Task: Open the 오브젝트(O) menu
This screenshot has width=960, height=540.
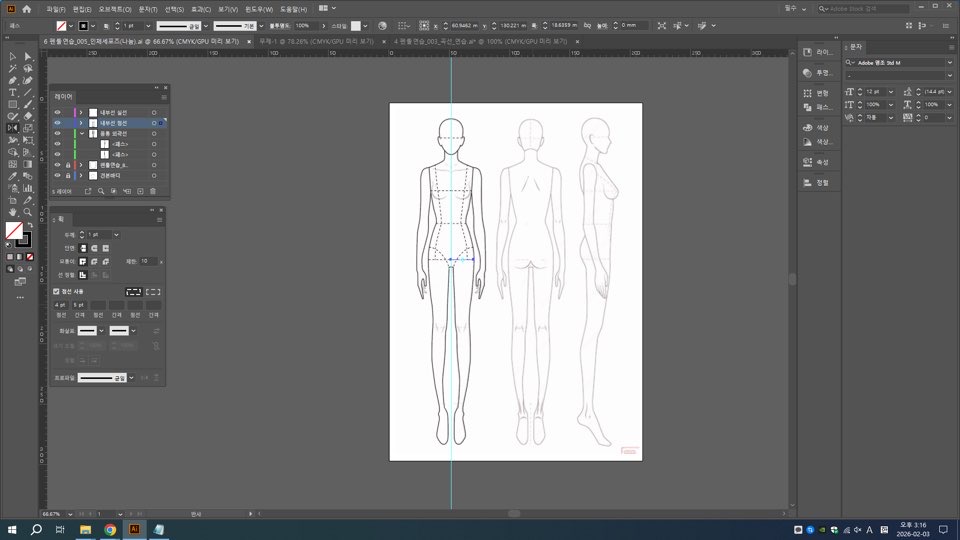Action: pos(115,8)
